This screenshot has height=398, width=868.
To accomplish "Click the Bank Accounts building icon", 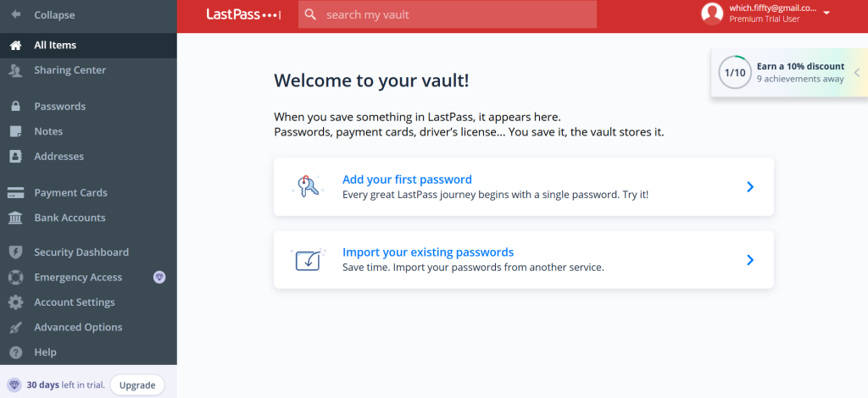I will (15, 218).
